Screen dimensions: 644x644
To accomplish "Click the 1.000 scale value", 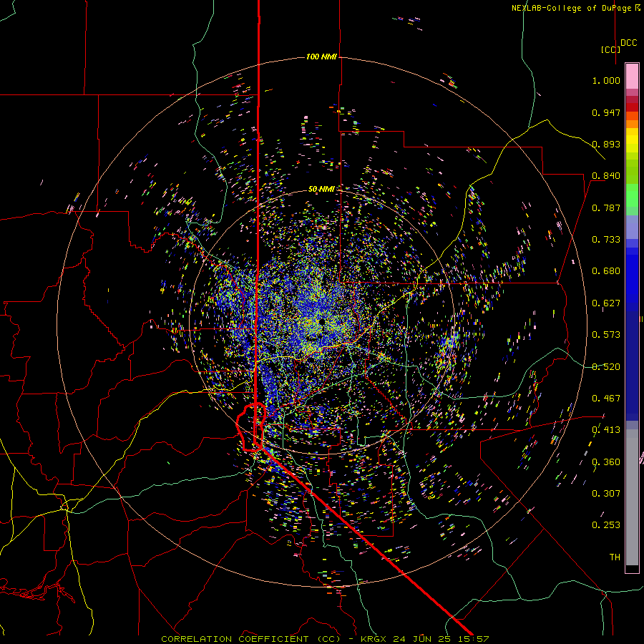I will pos(606,80).
